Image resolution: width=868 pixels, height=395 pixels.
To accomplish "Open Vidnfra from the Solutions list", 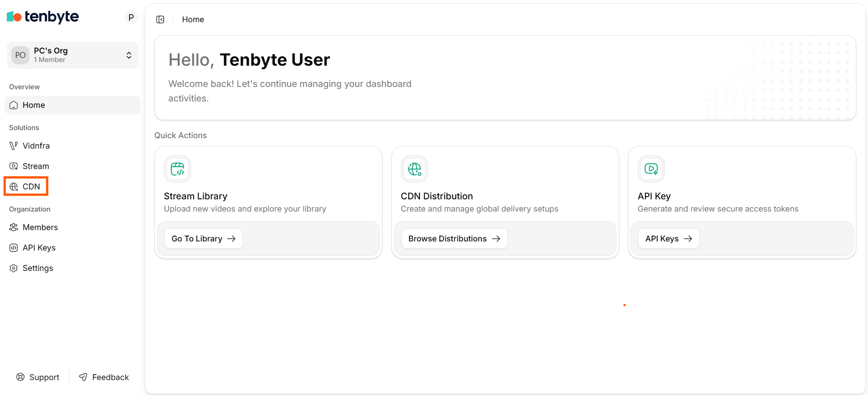I will click(72, 146).
